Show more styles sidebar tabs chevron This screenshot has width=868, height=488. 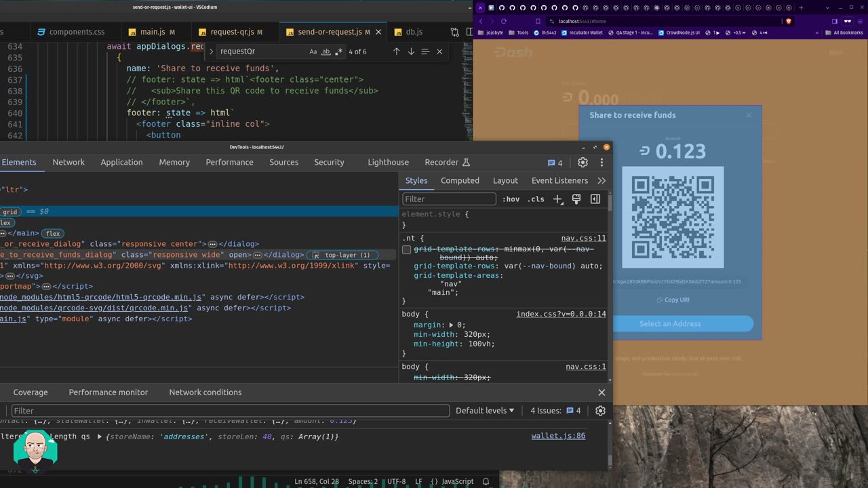[601, 180]
